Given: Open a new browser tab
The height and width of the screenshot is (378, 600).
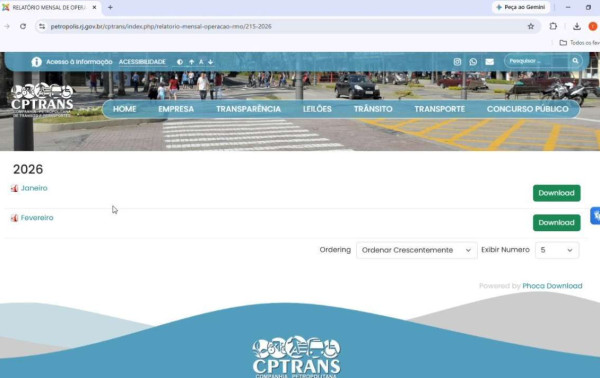Looking at the screenshot, I should (110, 7).
